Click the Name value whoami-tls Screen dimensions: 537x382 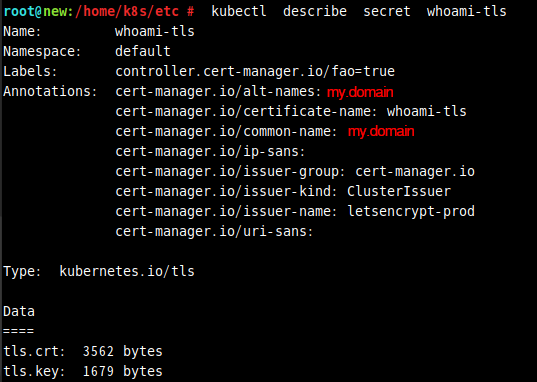(x=155, y=32)
